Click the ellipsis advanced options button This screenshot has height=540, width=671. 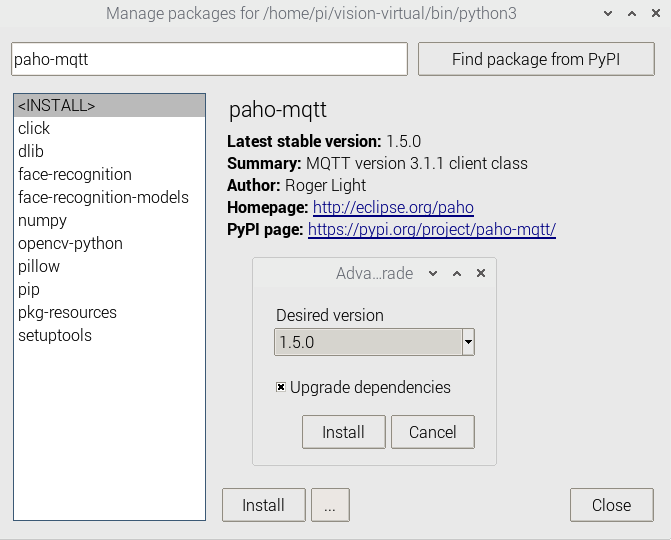pyautogui.click(x=329, y=505)
